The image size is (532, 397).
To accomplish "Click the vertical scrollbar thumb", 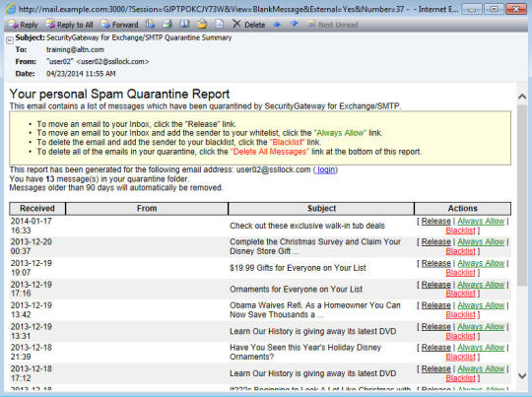I will [522, 195].
